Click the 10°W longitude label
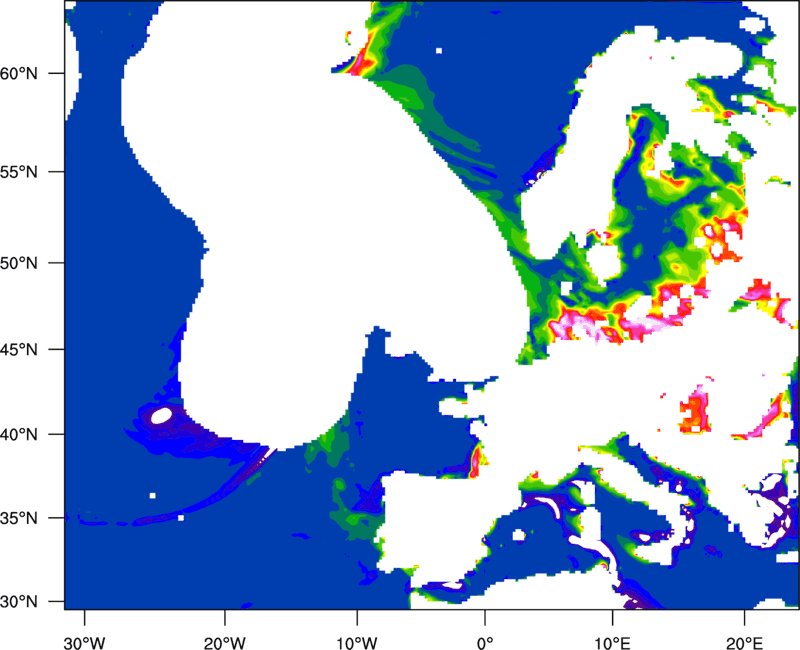This screenshot has width=800, height=650. (x=357, y=643)
